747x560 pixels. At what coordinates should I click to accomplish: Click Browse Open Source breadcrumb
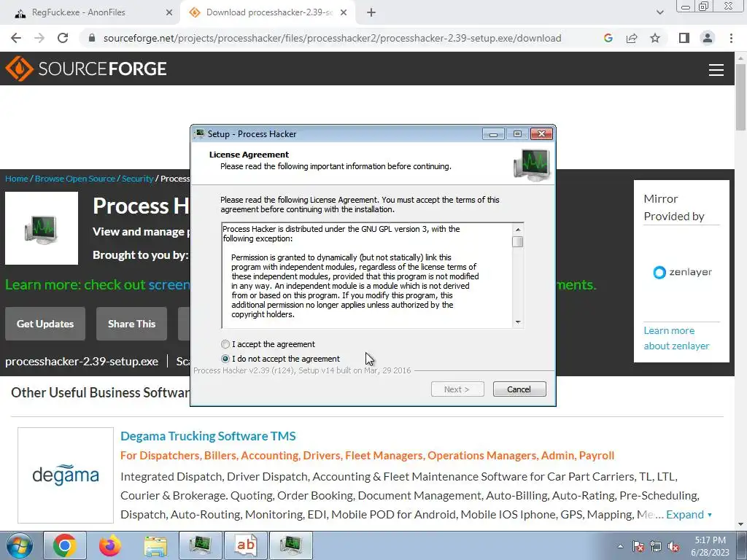point(75,179)
